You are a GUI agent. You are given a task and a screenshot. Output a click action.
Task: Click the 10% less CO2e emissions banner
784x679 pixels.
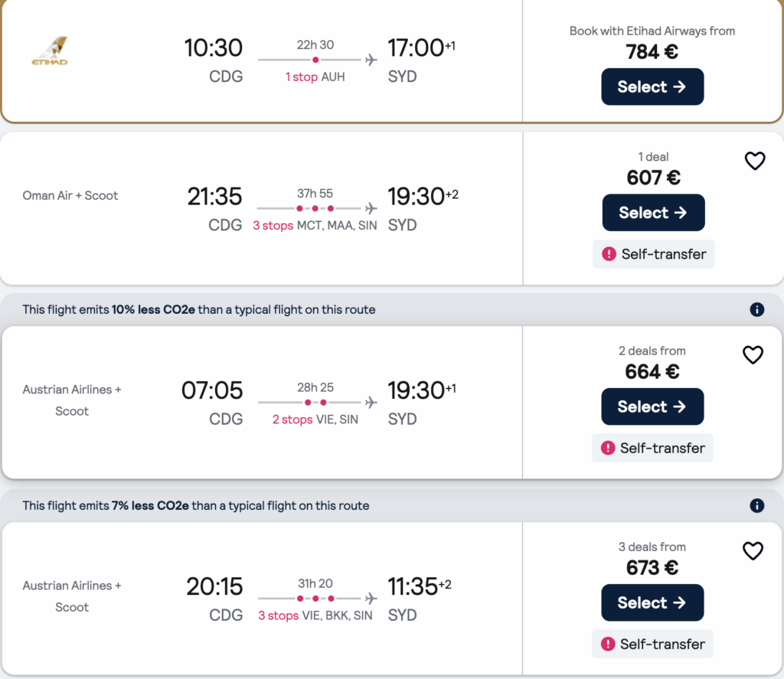[x=199, y=309]
